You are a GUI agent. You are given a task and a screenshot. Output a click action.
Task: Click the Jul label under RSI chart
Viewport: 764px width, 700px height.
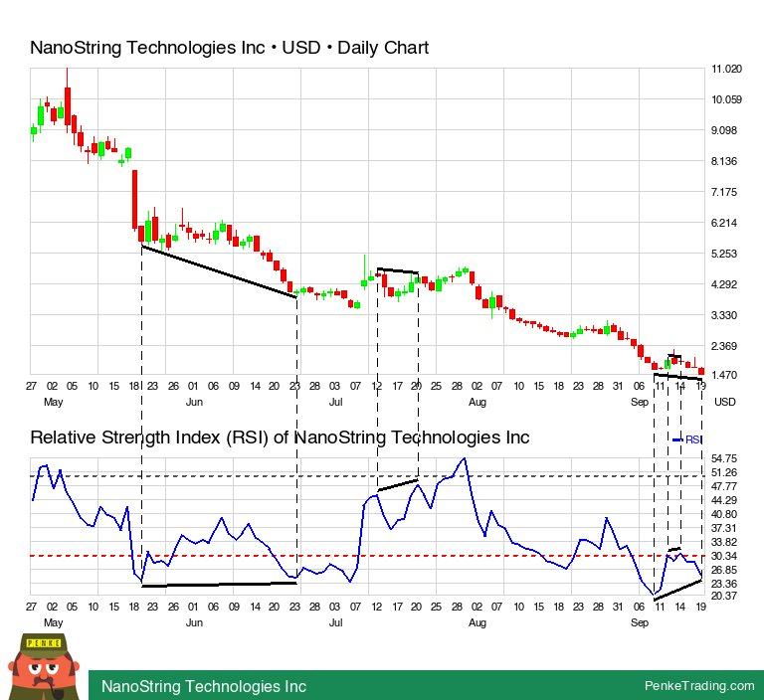[x=335, y=623]
